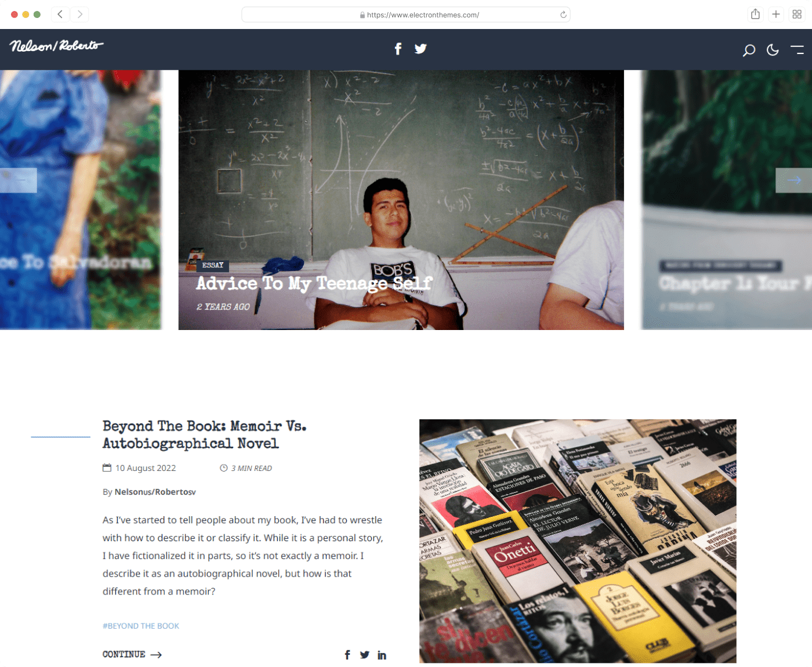The image size is (812, 667).
Task: Open the site search magnifier icon
Action: coord(749,50)
